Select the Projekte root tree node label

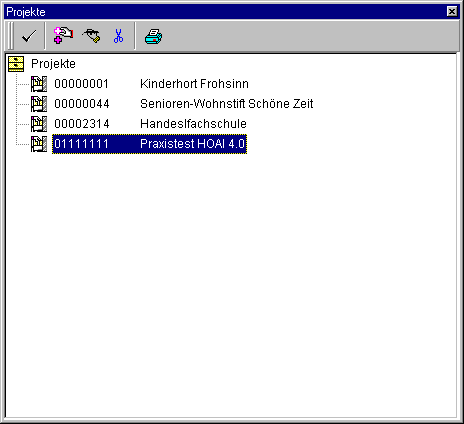[x=53, y=64]
